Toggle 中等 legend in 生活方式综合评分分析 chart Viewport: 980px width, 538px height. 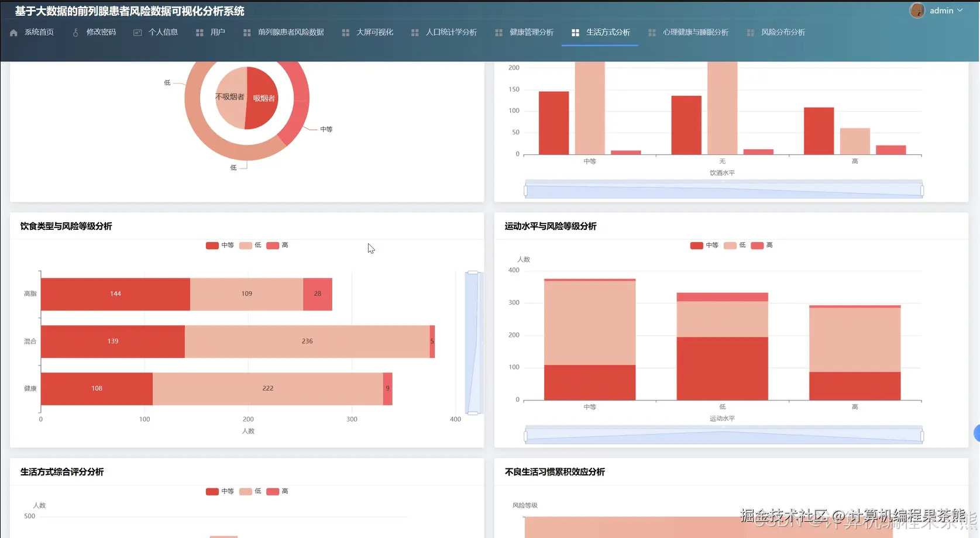point(220,491)
